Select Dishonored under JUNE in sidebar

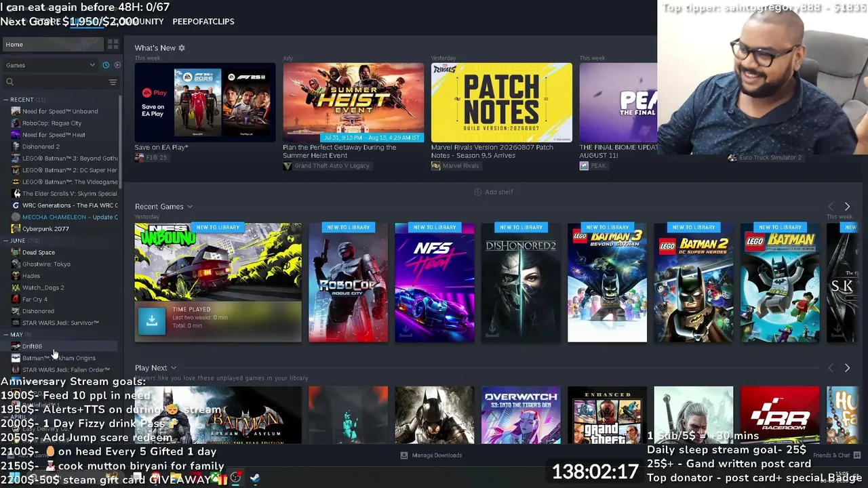pyautogui.click(x=38, y=311)
